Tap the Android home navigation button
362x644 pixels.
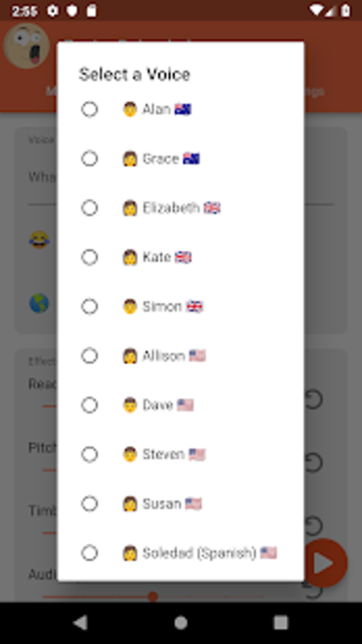click(x=181, y=623)
